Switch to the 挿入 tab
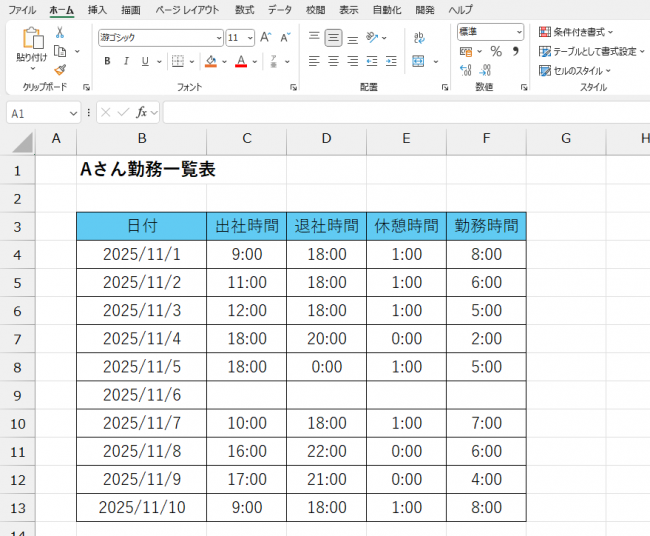 (97, 9)
